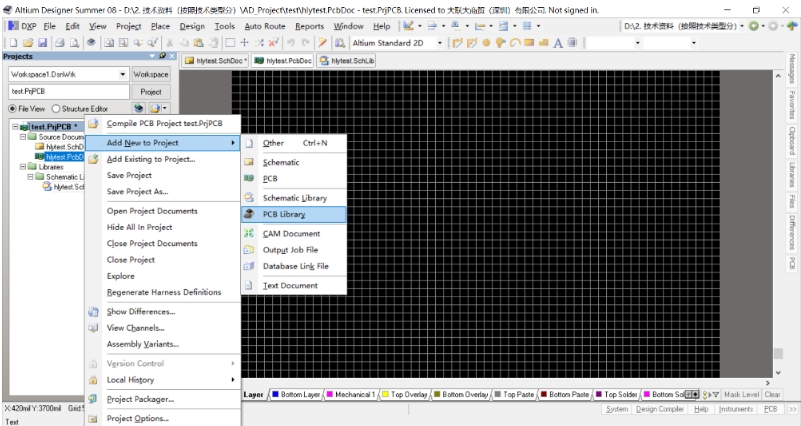This screenshot has width=801, height=426.
Task: Click the Place Arc icon
Action: point(515,43)
